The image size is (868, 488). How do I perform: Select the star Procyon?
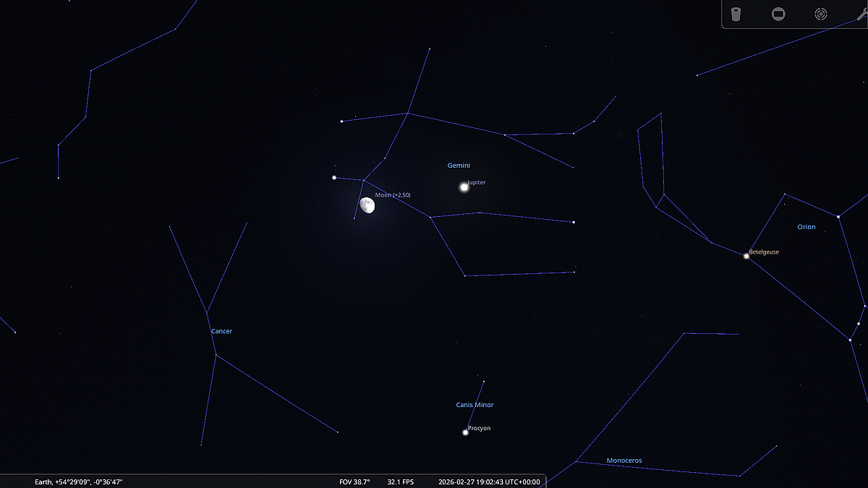tap(466, 432)
